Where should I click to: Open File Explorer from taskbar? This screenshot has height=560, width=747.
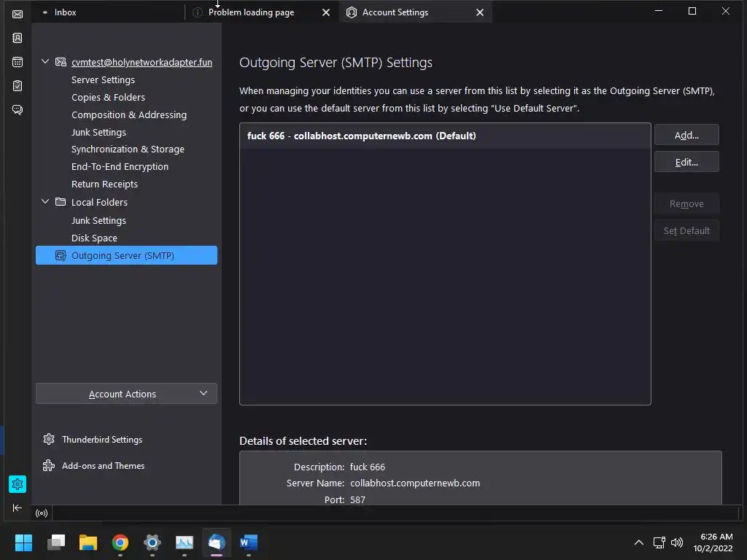point(88,542)
